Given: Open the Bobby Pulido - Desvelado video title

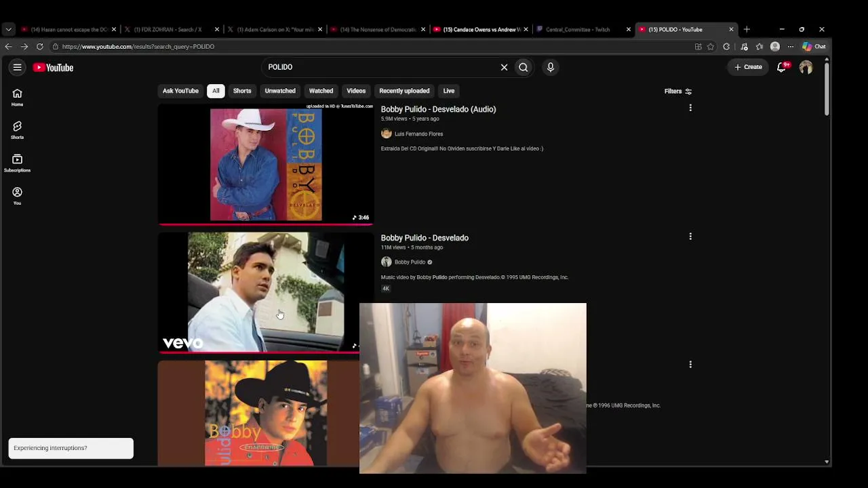Looking at the screenshot, I should tap(425, 238).
